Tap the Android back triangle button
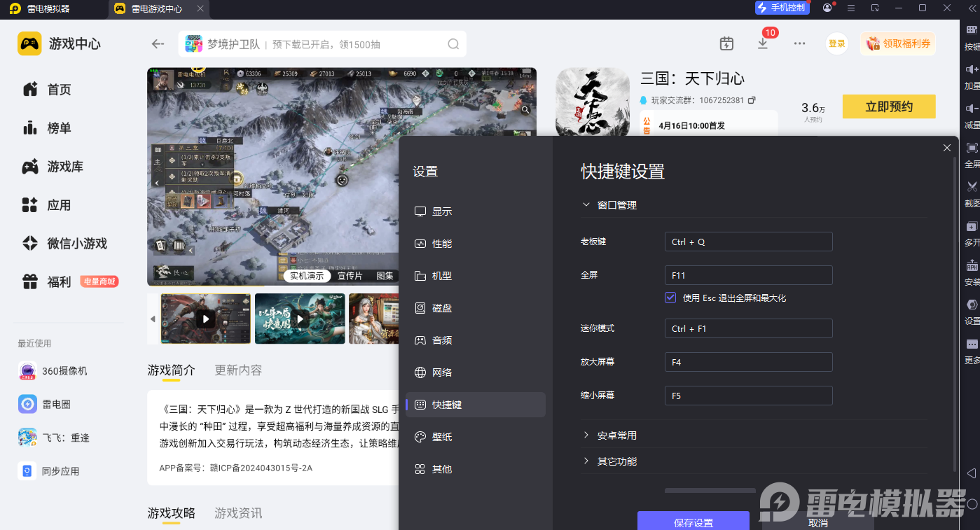Image resolution: width=980 pixels, height=530 pixels. click(x=972, y=474)
